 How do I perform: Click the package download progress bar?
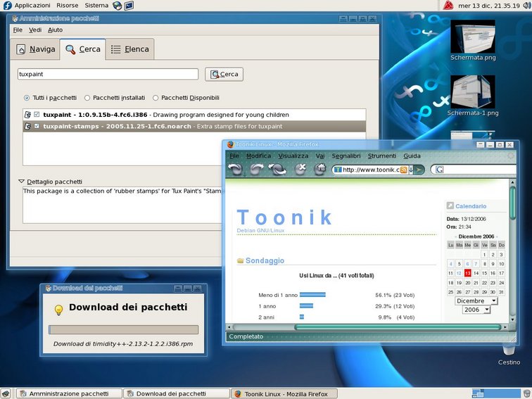(124, 330)
